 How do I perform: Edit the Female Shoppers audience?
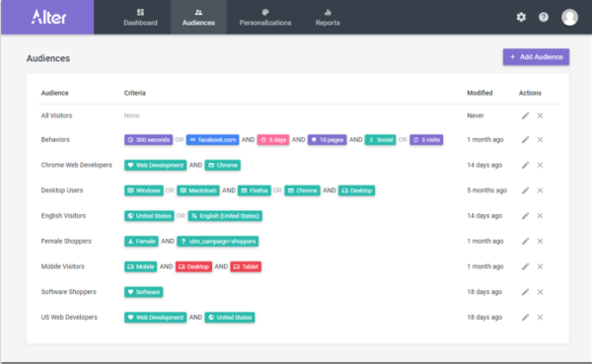tap(525, 241)
